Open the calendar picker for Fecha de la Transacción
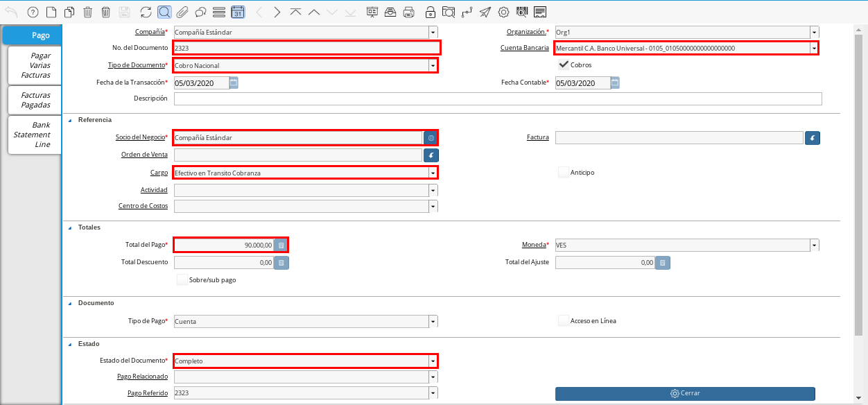Viewport: 868px width, 405px height. pos(234,83)
